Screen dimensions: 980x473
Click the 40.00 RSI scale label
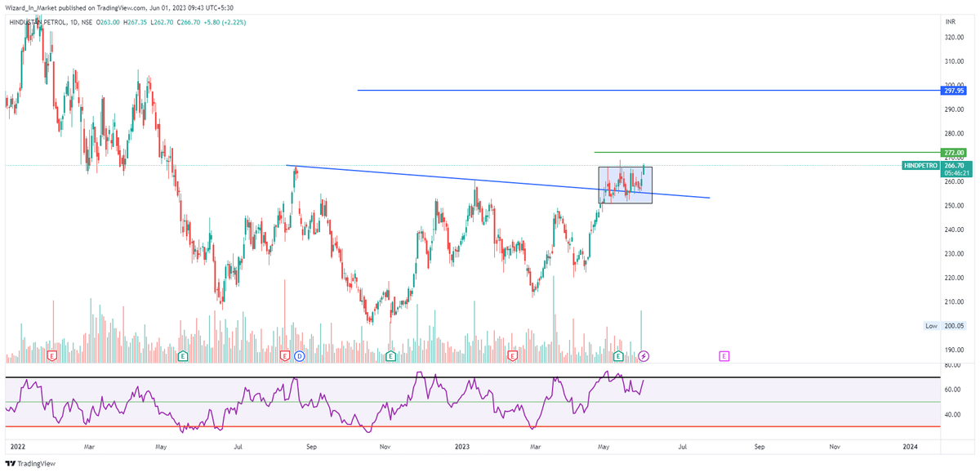click(x=952, y=414)
